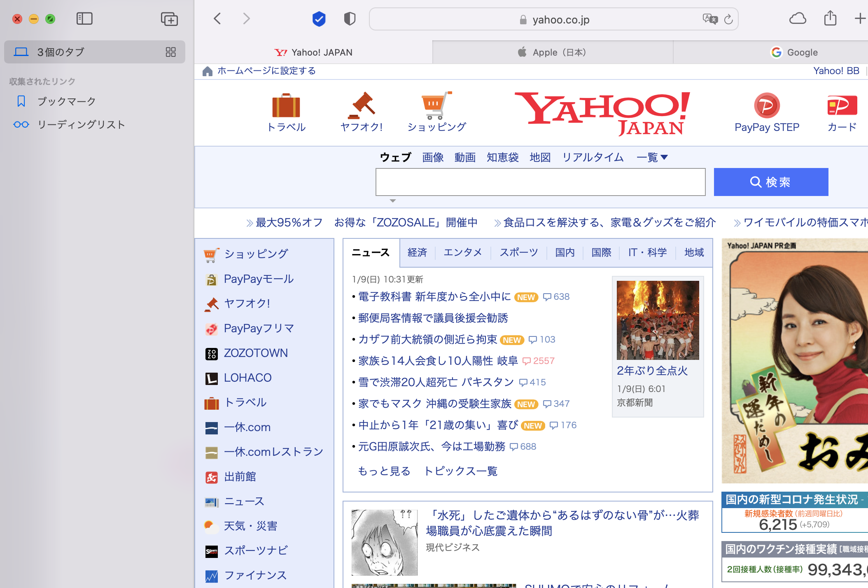Open Yahoo Travel suitcase icon
Image resolution: width=868 pixels, height=588 pixels.
point(286,106)
